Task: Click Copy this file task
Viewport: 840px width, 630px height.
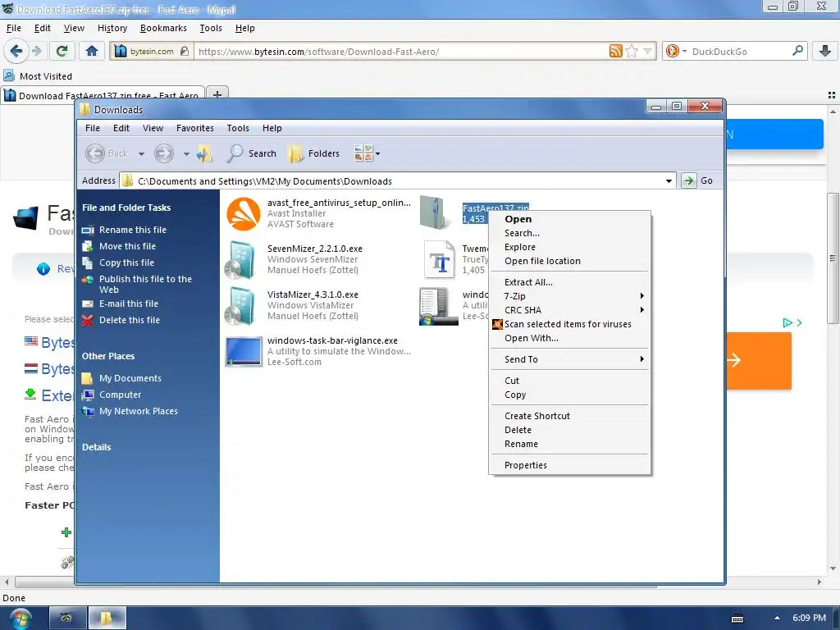Action: [x=126, y=262]
